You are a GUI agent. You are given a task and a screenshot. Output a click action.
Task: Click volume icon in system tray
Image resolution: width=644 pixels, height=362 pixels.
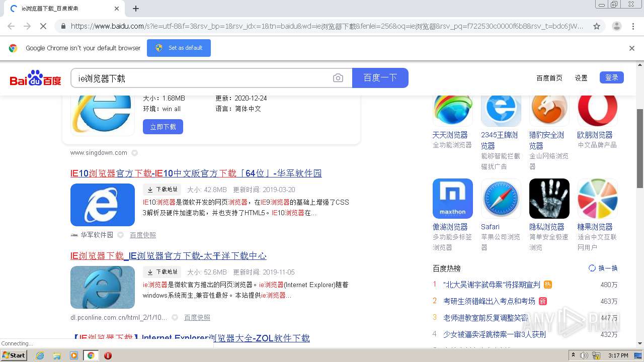point(584,355)
